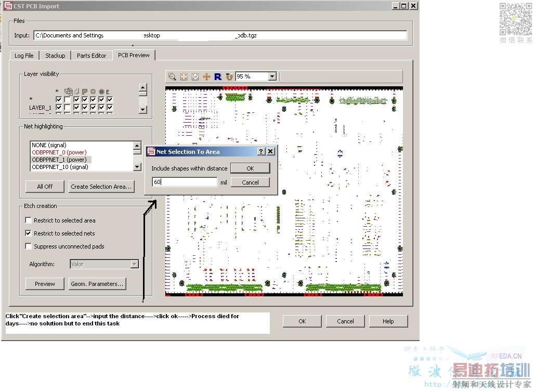Select the zoom magnifier tool in preview toolbar

(172, 77)
